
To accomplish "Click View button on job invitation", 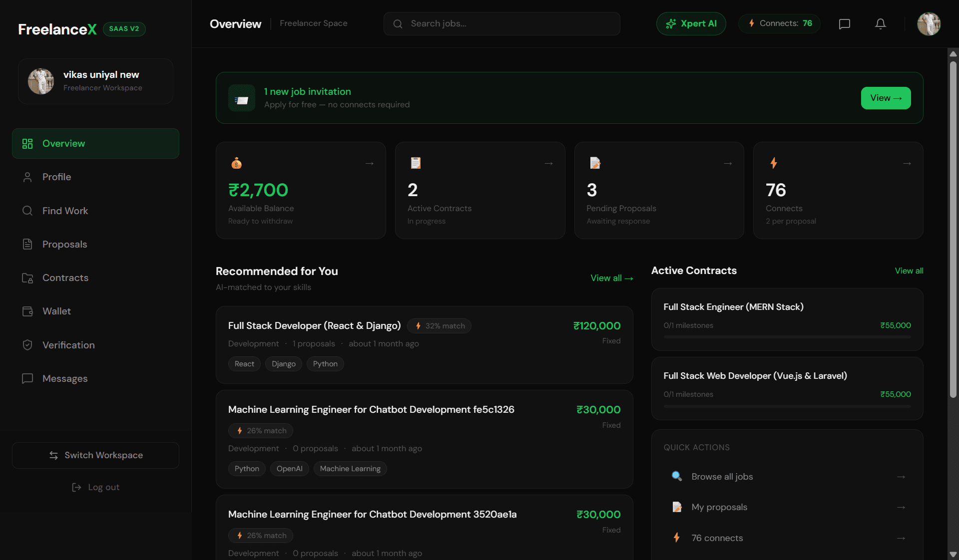I will [886, 98].
